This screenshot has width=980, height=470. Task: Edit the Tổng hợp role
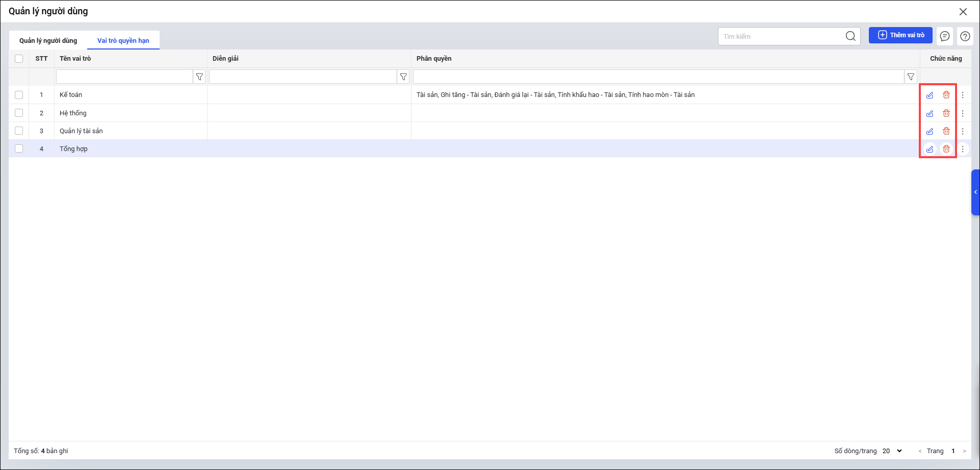point(930,149)
